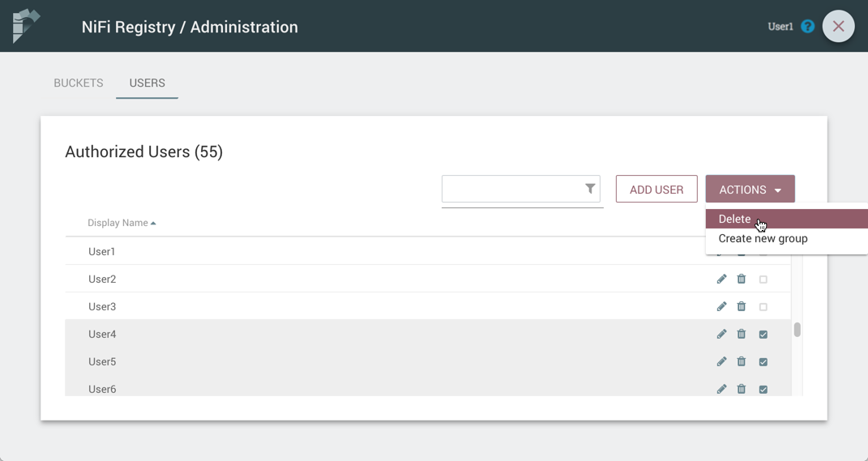Open the help question mark icon
This screenshot has height=461, width=868.
click(x=807, y=27)
